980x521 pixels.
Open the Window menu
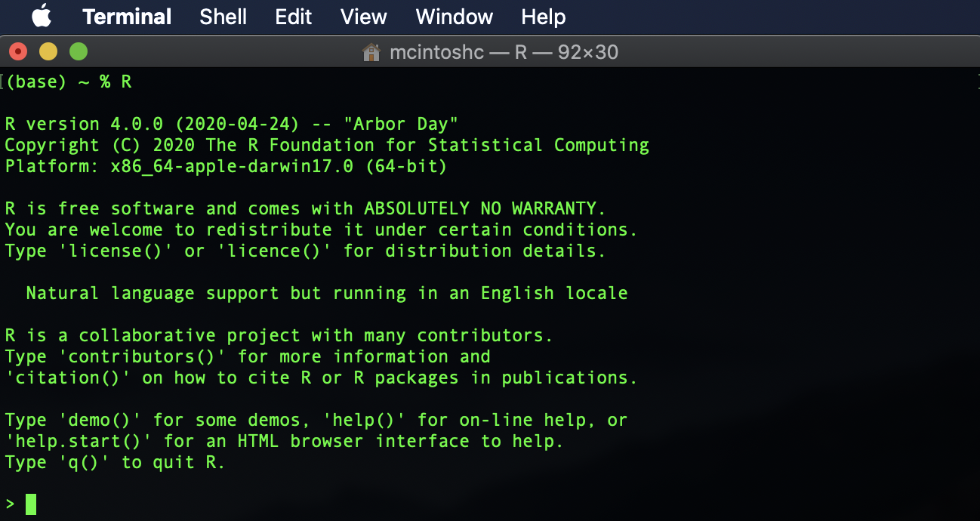pyautogui.click(x=454, y=17)
